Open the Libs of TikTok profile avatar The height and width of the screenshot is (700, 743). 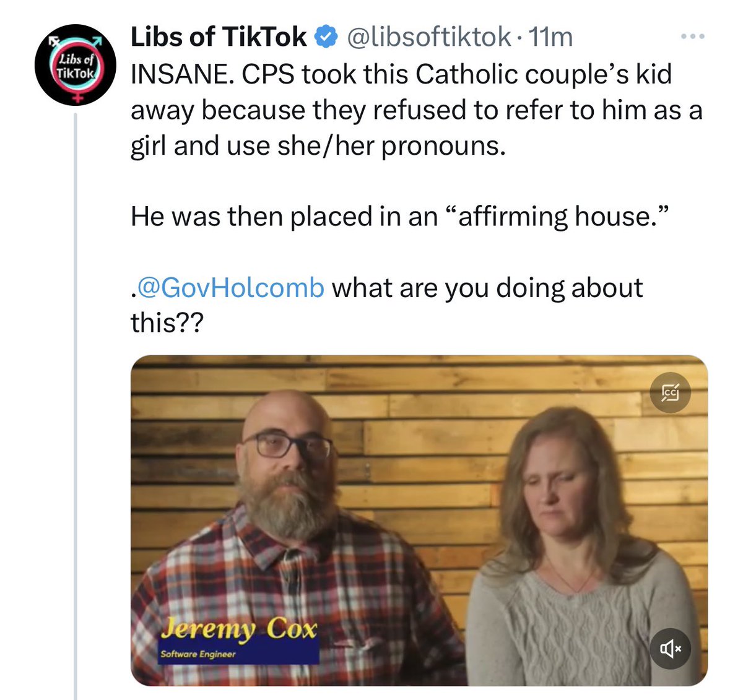pos(76,64)
